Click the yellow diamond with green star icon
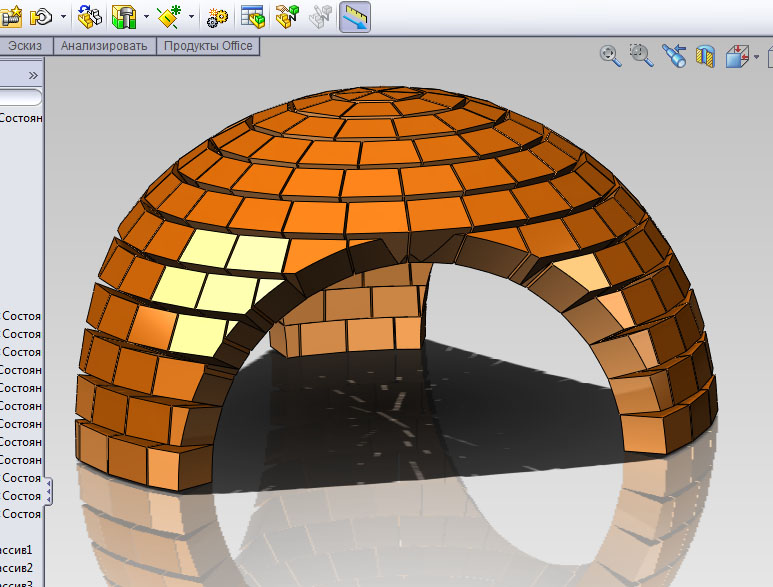 pos(169,16)
